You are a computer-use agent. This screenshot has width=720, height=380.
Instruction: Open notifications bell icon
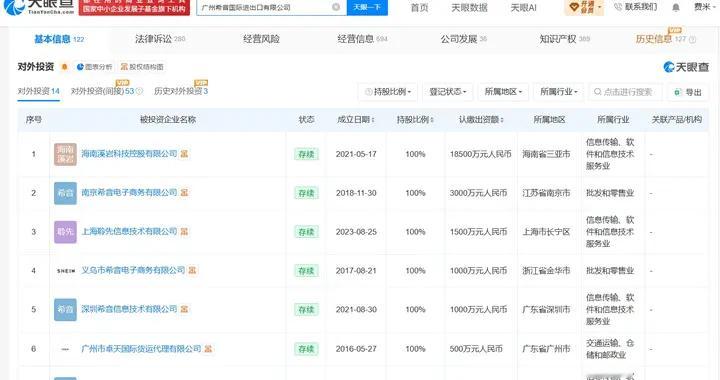[x=676, y=8]
